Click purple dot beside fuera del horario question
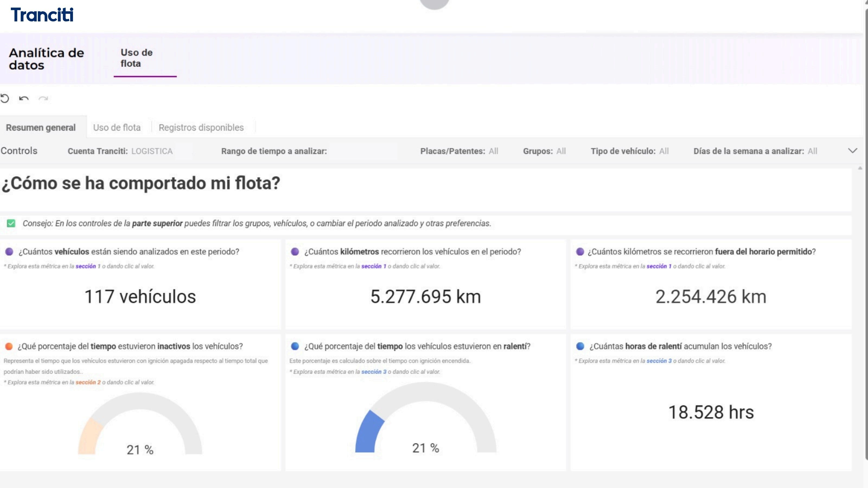 click(x=580, y=252)
